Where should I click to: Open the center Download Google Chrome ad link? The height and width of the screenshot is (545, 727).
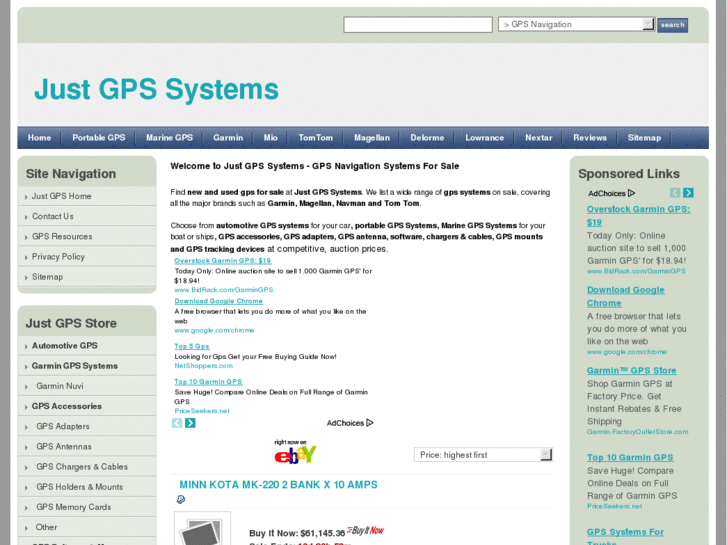point(218,301)
